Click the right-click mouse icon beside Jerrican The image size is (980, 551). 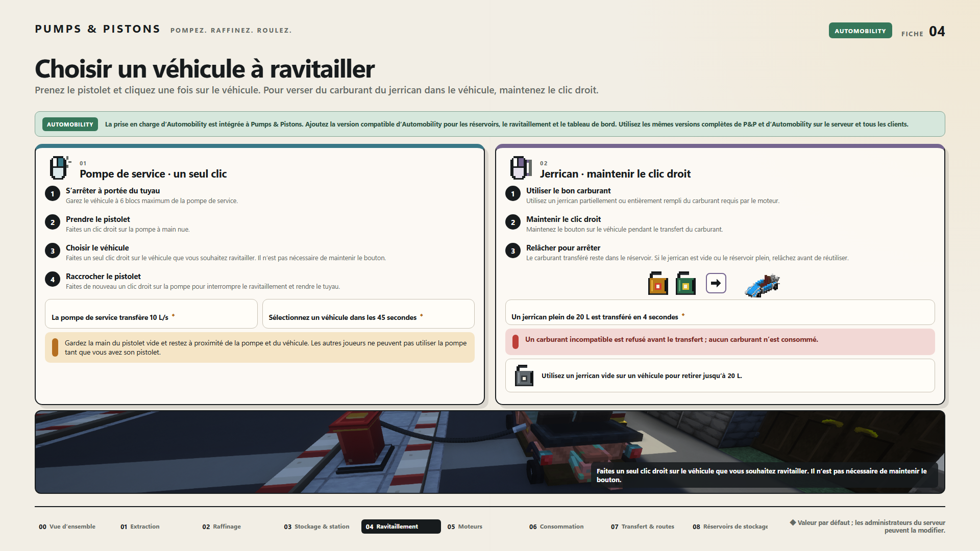pyautogui.click(x=520, y=168)
